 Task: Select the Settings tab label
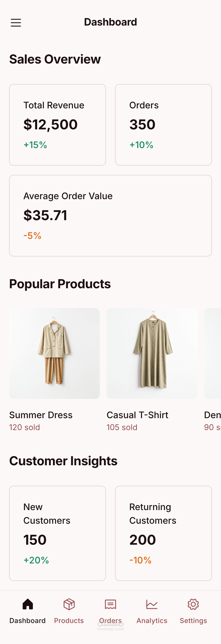point(193,620)
